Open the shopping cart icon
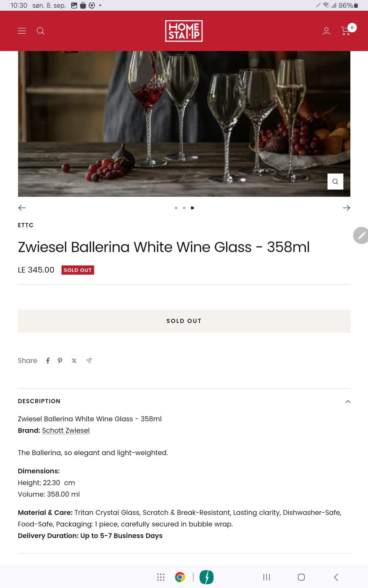The image size is (368, 588). tap(345, 31)
